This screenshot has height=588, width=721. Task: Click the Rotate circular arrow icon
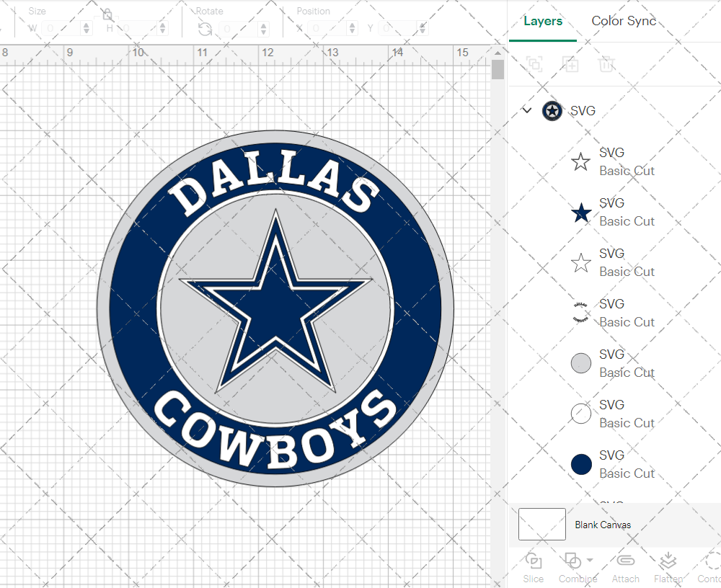point(205,29)
